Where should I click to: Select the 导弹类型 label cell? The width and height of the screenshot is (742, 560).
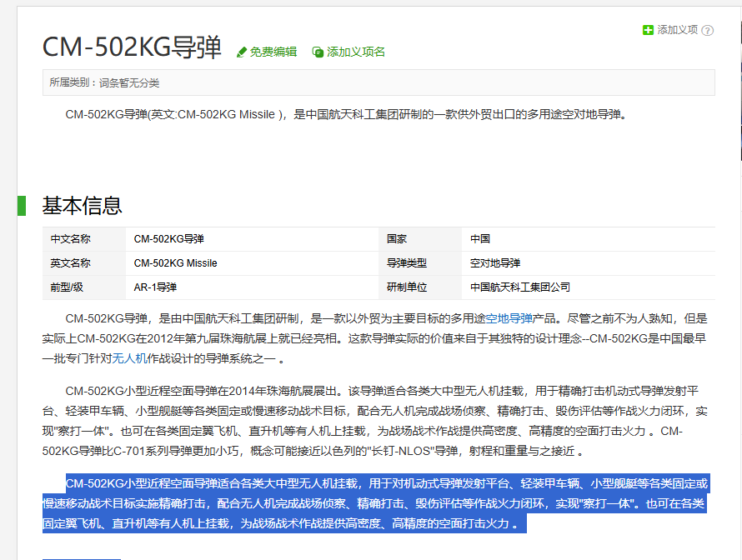tap(420, 263)
